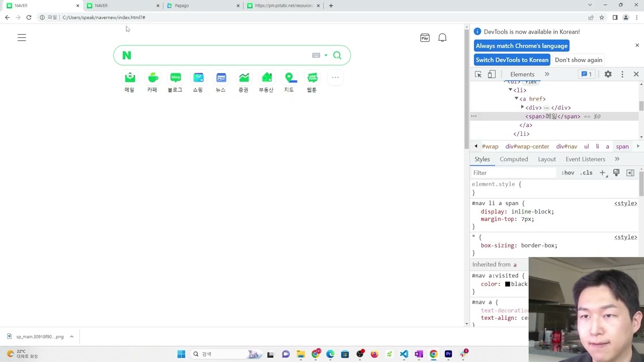
Task: Show more DevTools panels next to Elements
Action: (547, 74)
